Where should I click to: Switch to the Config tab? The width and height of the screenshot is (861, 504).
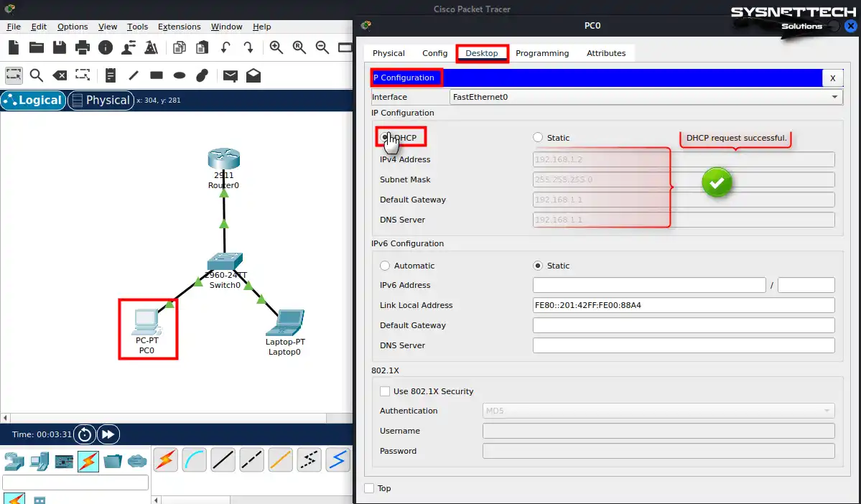[435, 53]
